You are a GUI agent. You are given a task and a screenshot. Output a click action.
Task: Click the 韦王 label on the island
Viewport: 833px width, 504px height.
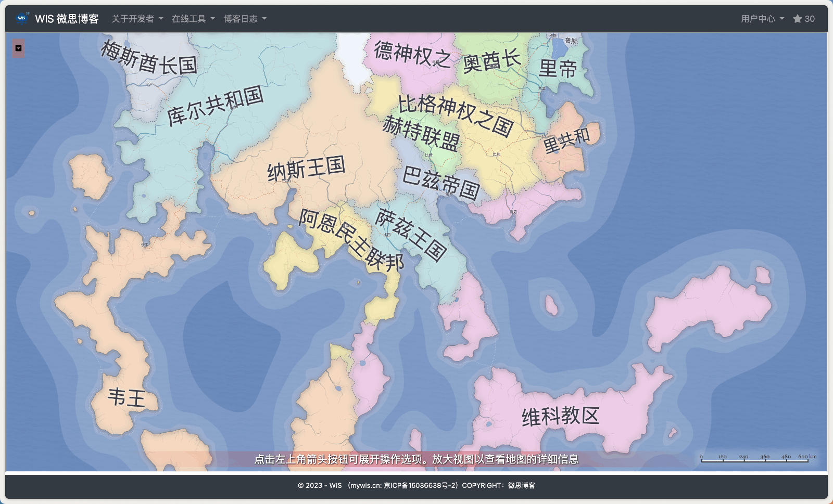(x=127, y=398)
